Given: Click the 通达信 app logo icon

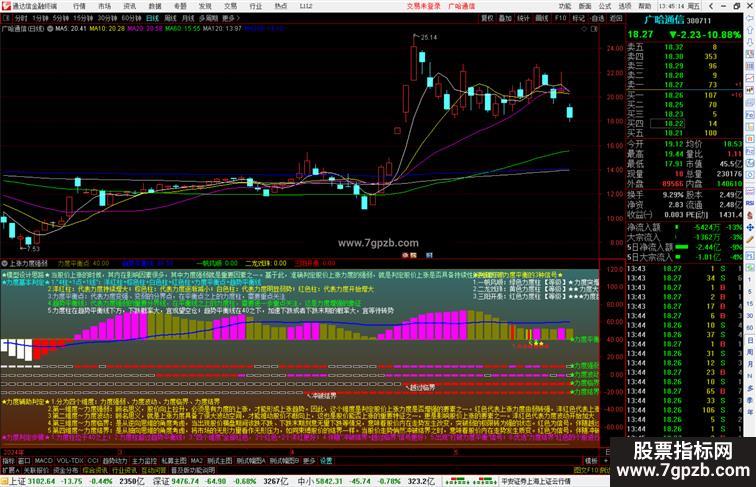Looking at the screenshot, I should [6, 6].
